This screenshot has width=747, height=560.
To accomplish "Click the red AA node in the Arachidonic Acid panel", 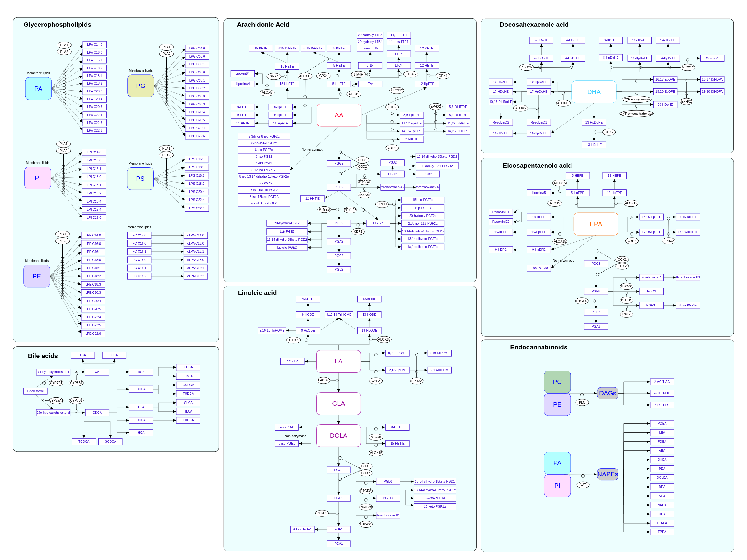I will coord(338,115).
